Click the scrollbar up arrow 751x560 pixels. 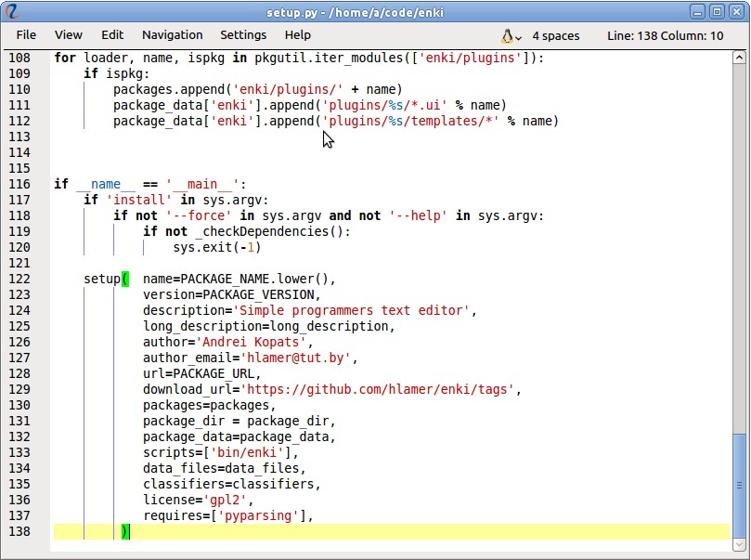(738, 58)
